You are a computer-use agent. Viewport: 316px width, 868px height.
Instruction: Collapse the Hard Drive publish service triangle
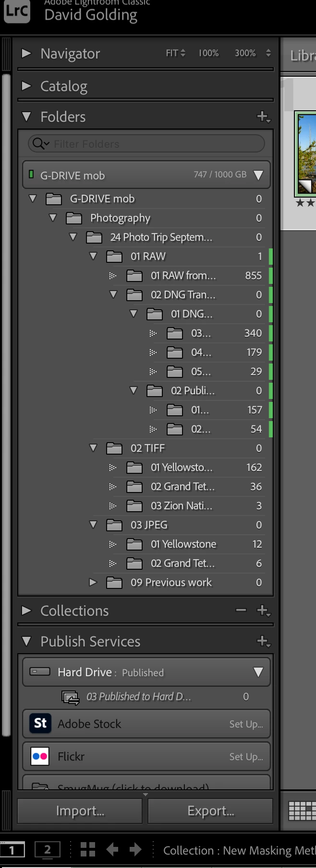(x=258, y=672)
